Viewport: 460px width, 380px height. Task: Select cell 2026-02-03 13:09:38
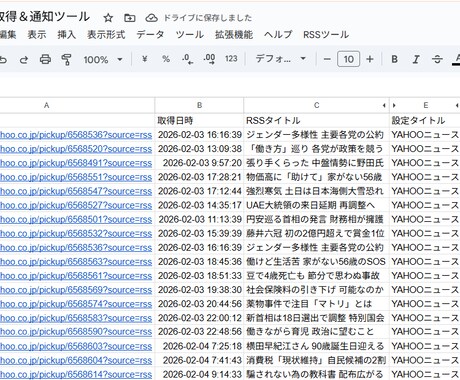coord(199,149)
